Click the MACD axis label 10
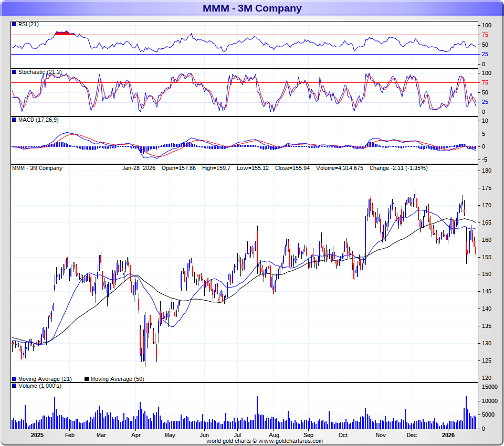Viewport: 504px width, 446px height. (x=485, y=121)
